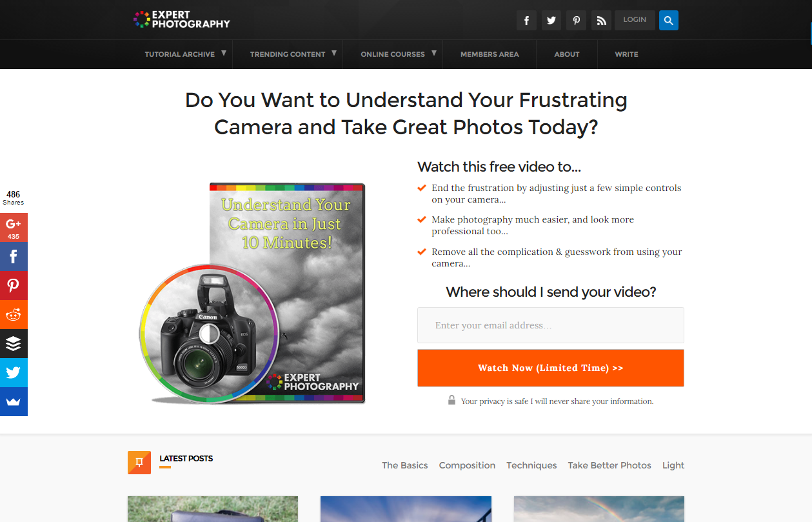
Task: Tweet this page from the side bar
Action: pyautogui.click(x=14, y=372)
